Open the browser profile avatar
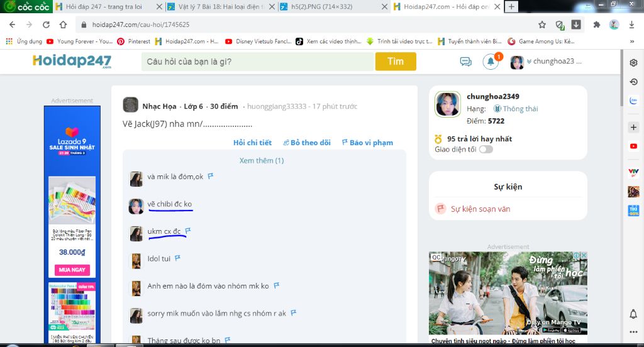Viewport: 644px width, 347px height. tap(614, 25)
